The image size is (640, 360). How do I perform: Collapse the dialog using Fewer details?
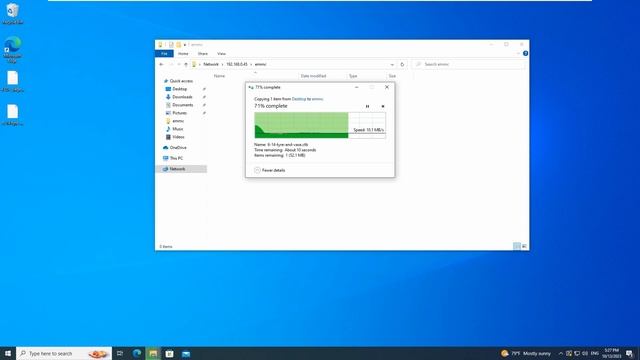click(x=270, y=170)
